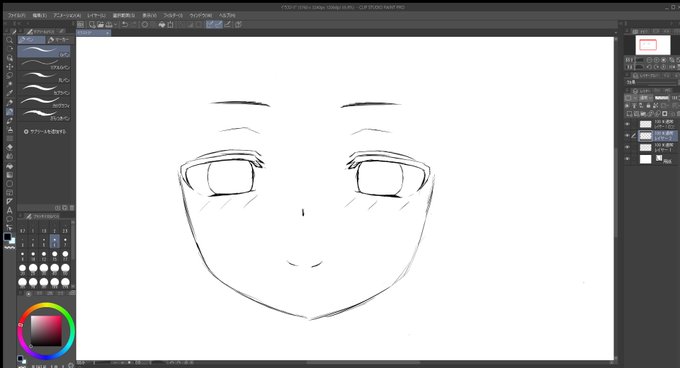Select the Frame border tool
This screenshot has height=368, width=680.
coord(10,192)
